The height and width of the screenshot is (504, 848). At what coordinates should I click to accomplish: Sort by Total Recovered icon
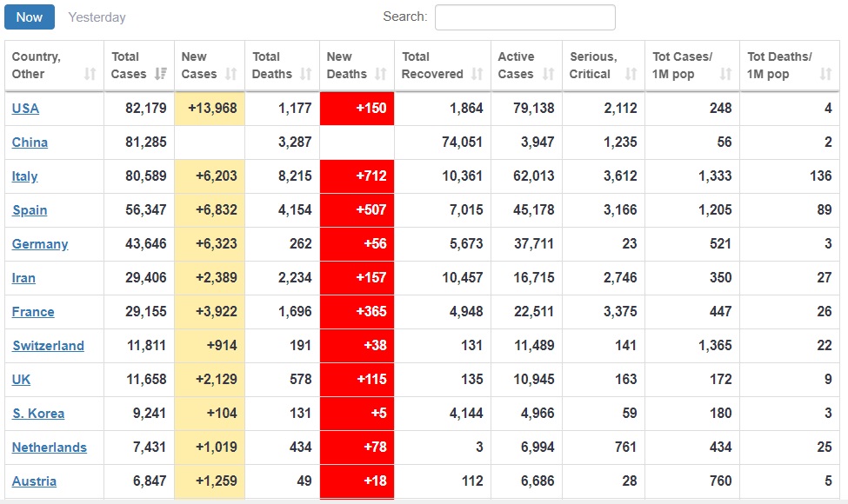pos(477,74)
